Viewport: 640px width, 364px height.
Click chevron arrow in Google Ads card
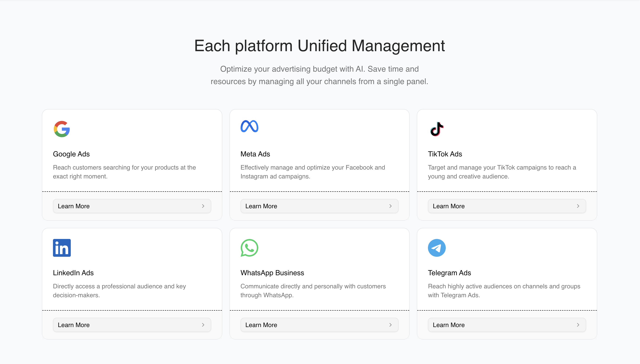coord(203,206)
